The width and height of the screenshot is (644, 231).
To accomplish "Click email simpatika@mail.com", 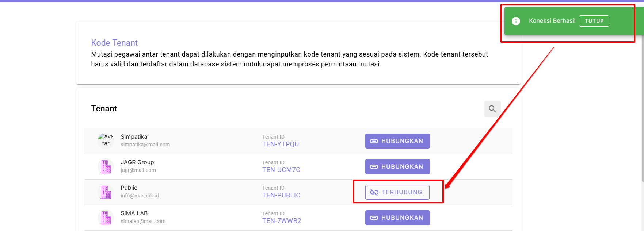I will click(145, 145).
